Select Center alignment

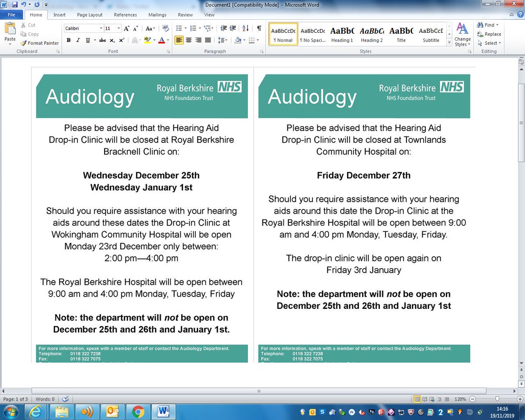click(189, 40)
